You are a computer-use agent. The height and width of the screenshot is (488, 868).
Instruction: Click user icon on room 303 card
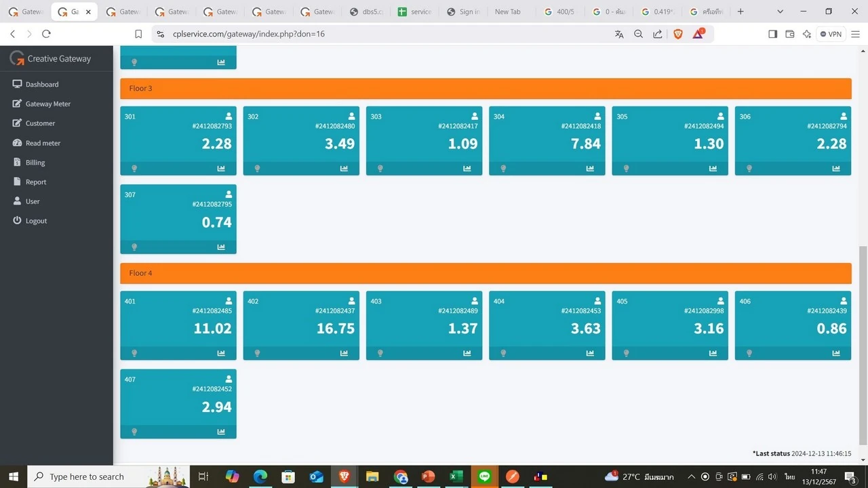(475, 117)
